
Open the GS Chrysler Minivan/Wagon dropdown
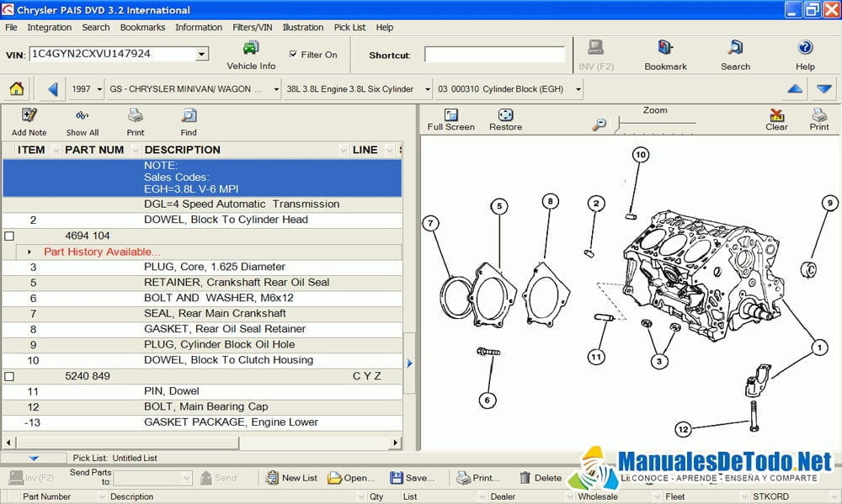coord(276,89)
